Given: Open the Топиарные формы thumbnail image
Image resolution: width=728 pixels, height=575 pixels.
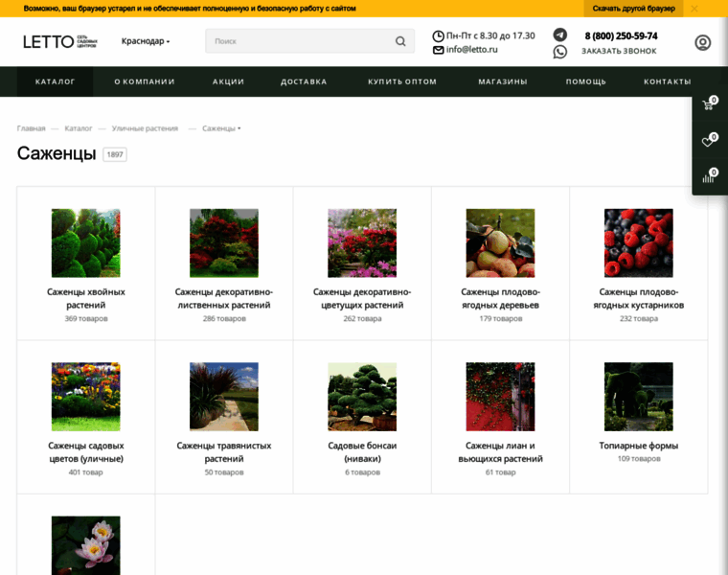Looking at the screenshot, I should (638, 397).
